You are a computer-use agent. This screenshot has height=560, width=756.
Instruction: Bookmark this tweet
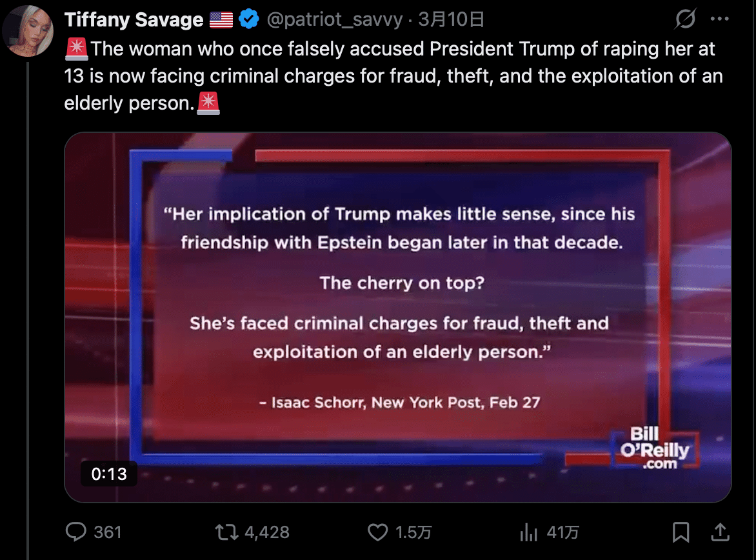681,532
